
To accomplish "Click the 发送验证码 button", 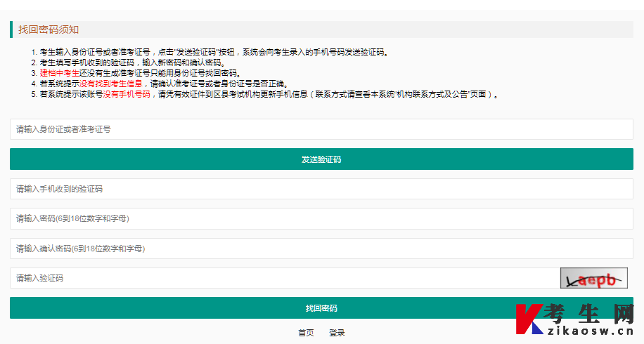I will click(321, 159).
